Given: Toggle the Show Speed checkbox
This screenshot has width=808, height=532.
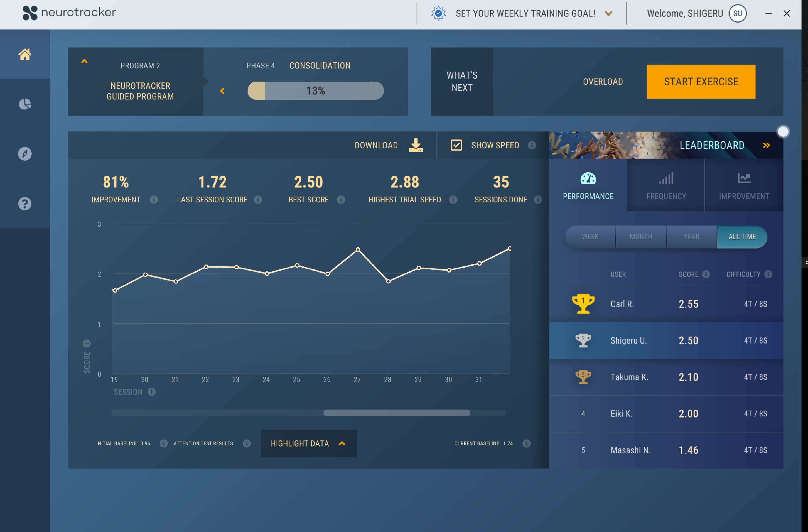Looking at the screenshot, I should point(456,145).
